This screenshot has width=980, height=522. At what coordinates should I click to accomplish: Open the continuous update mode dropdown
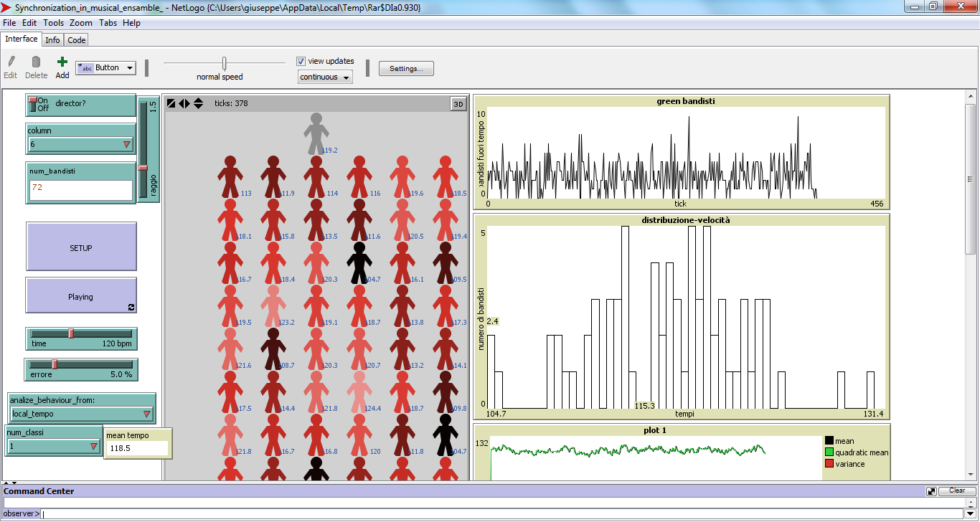324,76
